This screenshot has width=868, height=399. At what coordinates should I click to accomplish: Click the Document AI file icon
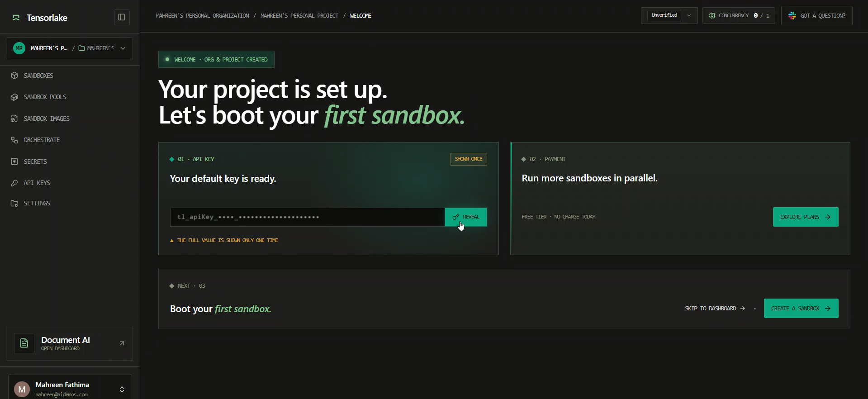[x=24, y=343]
